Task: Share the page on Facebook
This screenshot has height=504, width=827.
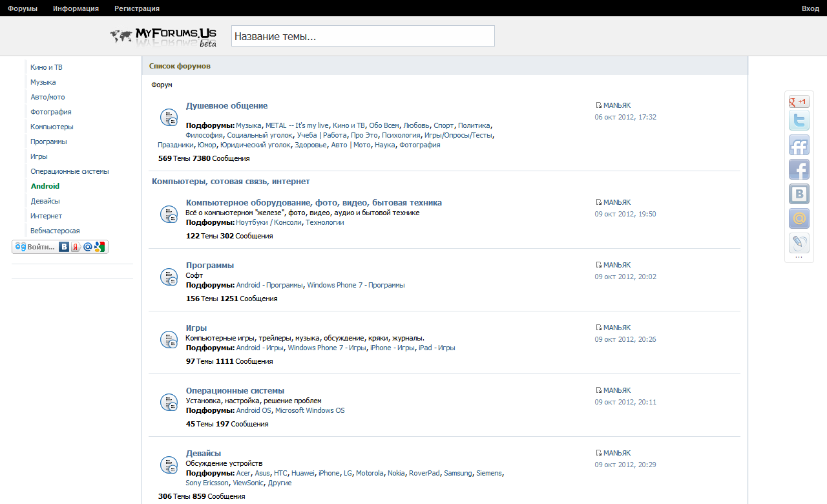Action: coord(799,170)
